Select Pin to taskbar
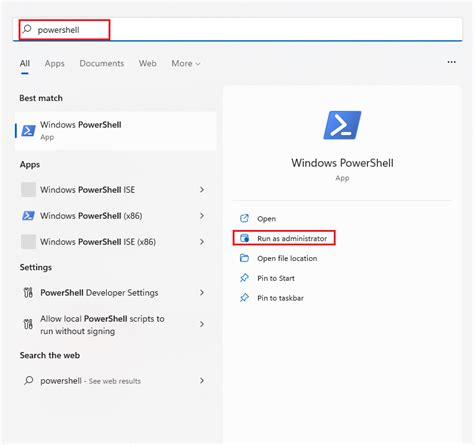The width and height of the screenshot is (474, 445). [x=280, y=298]
